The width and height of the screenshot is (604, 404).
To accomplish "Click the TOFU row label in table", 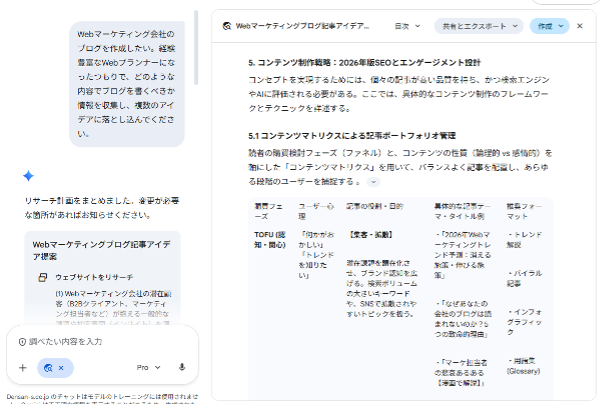I will 268,240.
